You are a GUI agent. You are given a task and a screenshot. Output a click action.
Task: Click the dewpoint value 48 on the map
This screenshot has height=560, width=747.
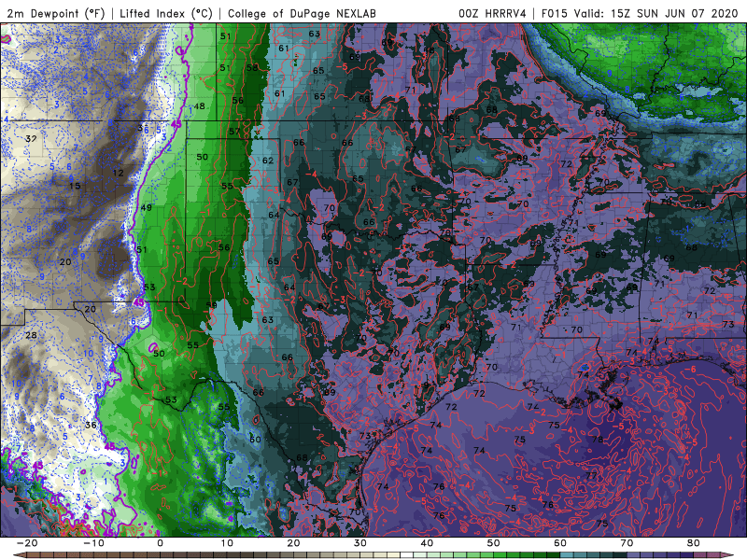tap(199, 106)
